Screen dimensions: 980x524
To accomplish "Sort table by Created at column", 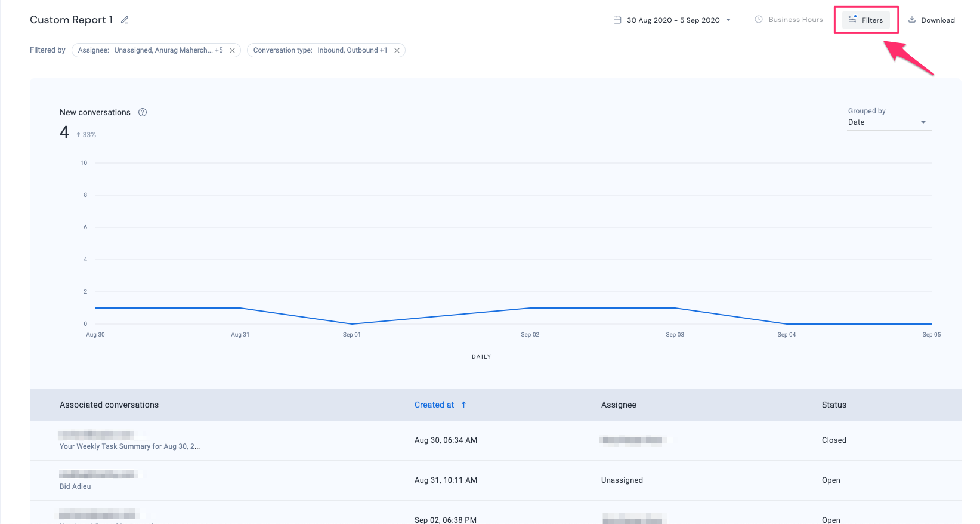I will coord(434,405).
